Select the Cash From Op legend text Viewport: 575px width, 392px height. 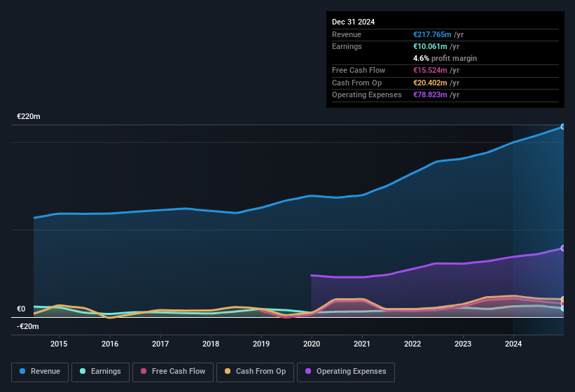(x=261, y=372)
